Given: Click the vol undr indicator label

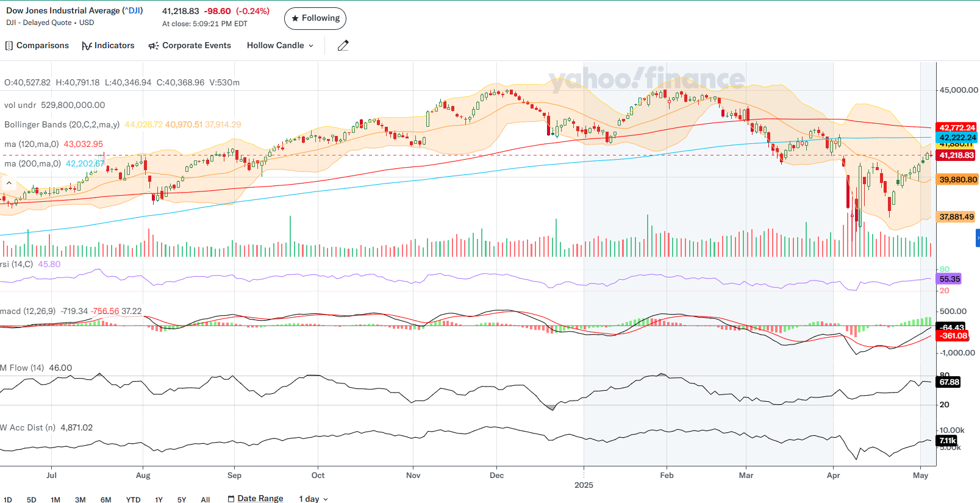Looking at the screenshot, I should pyautogui.click(x=20, y=105).
